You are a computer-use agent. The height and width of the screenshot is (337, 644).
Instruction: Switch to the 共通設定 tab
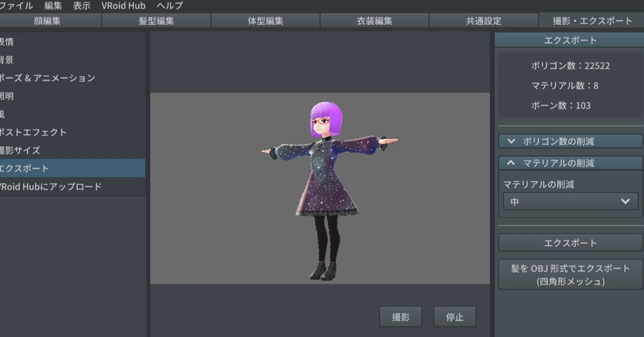[483, 21]
